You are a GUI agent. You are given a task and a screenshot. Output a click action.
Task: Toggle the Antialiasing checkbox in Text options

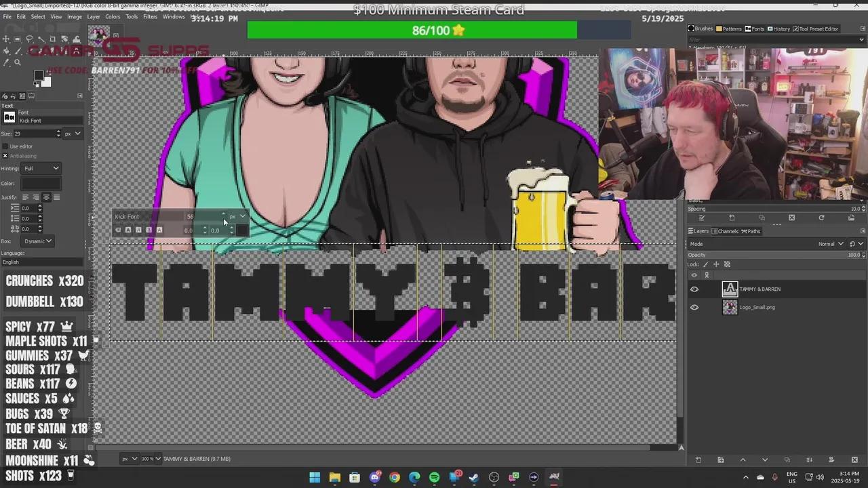(5, 156)
